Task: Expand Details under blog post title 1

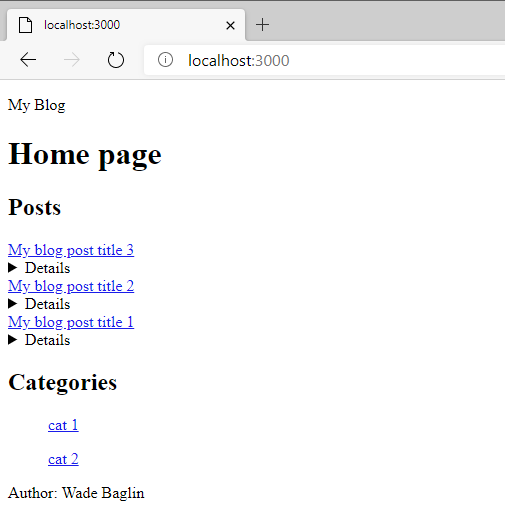Action: point(39,340)
